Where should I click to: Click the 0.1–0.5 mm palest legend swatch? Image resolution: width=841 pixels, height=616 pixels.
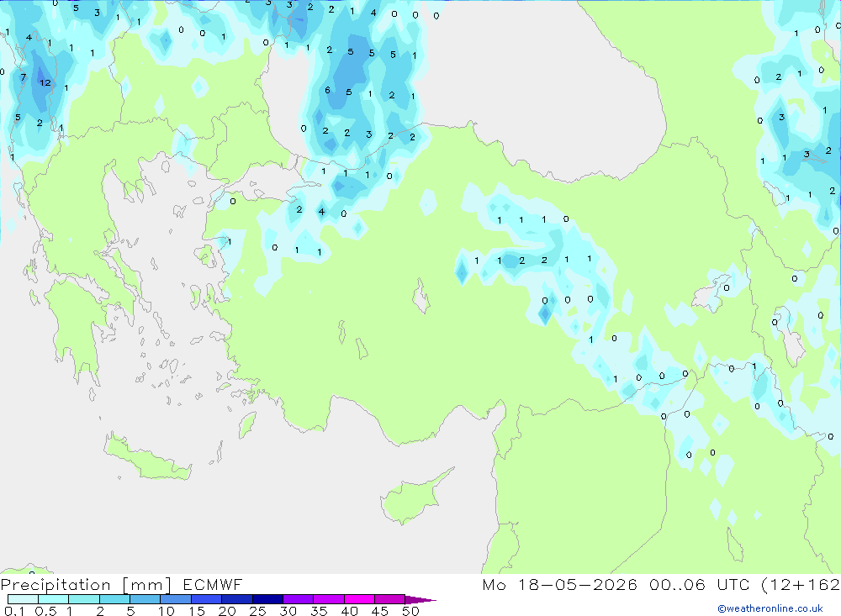pyautogui.click(x=23, y=599)
